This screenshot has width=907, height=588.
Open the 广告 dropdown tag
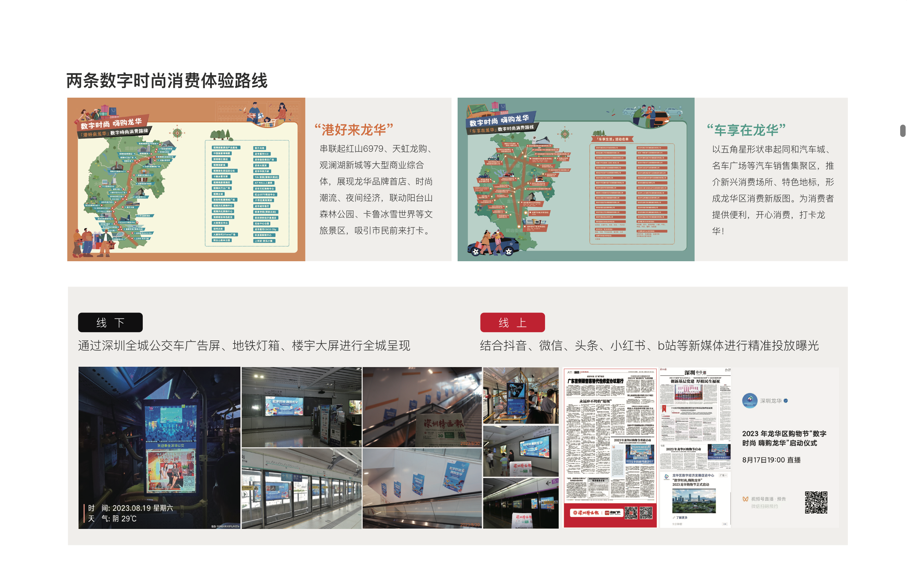click(723, 475)
